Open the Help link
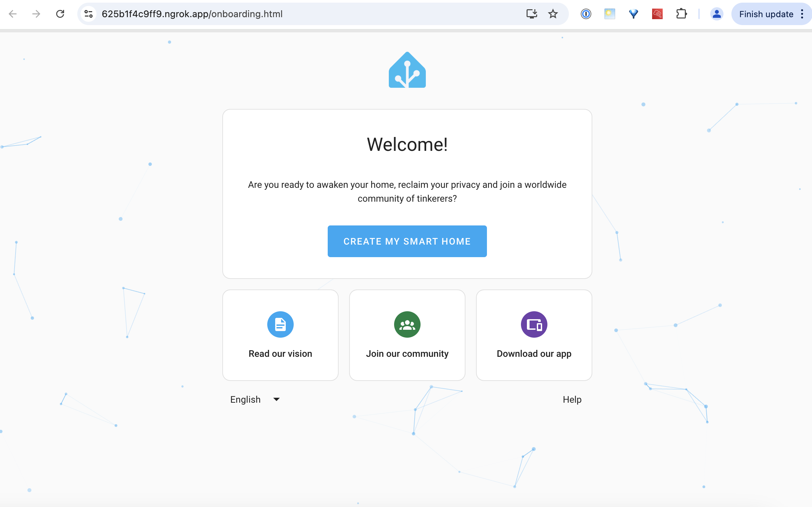The height and width of the screenshot is (507, 812). (572, 399)
